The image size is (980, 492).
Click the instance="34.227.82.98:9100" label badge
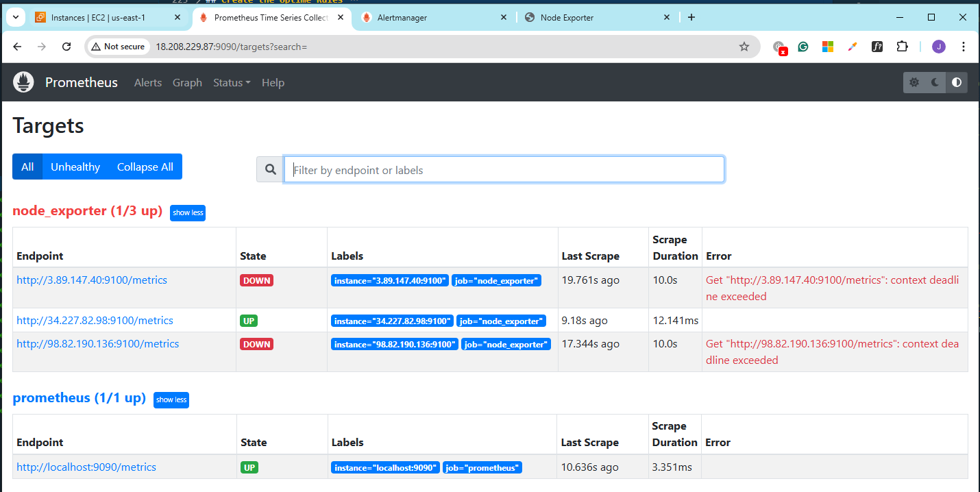click(393, 321)
